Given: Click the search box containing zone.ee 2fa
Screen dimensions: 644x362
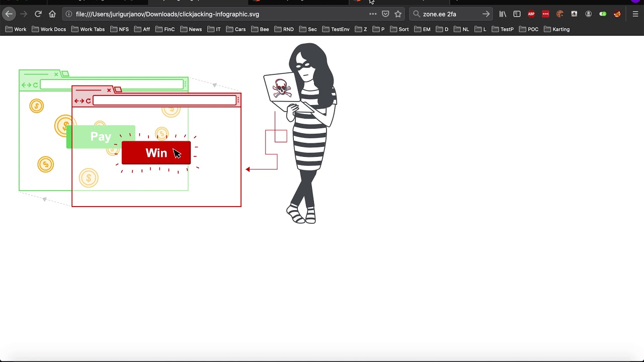Looking at the screenshot, I should (451, 14).
